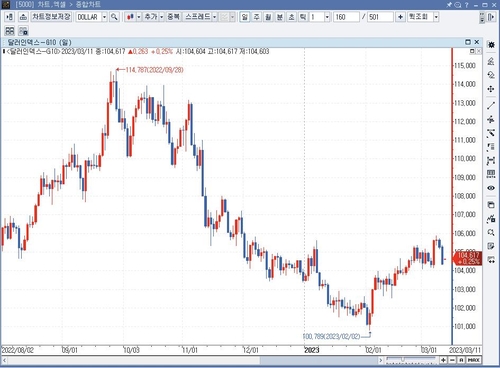500x368 pixels.
Task: Click the 달러인덱스-G10 (일) chart tab title
Action: coord(39,42)
